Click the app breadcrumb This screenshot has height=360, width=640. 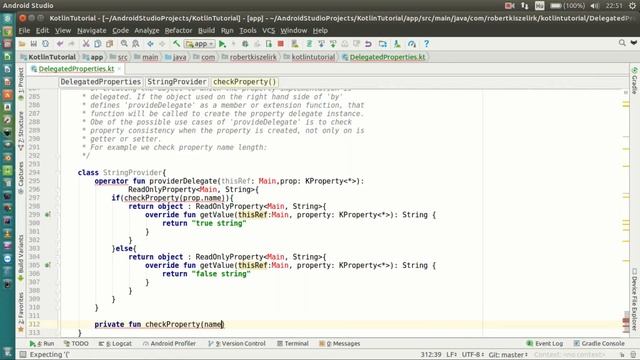click(93, 57)
